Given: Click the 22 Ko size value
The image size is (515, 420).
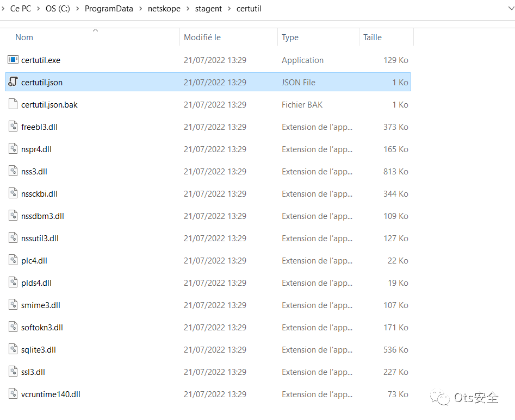Looking at the screenshot, I should (398, 261).
